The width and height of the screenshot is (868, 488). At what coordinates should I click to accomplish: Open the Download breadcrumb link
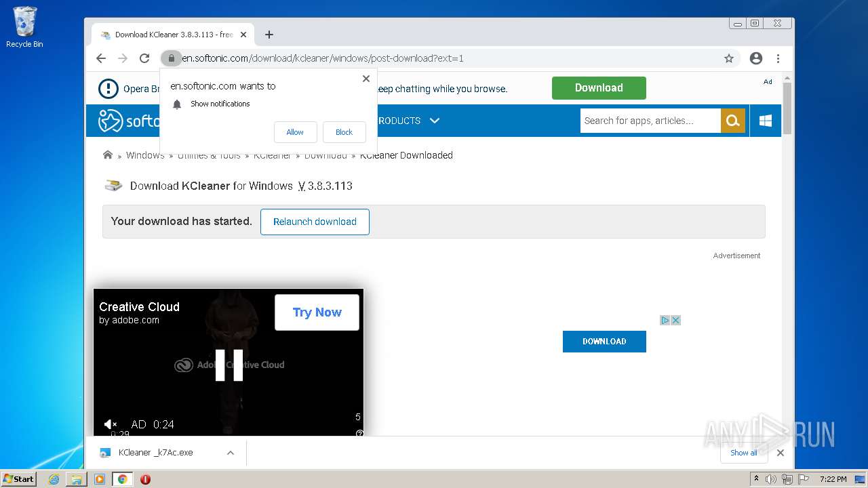pos(325,155)
